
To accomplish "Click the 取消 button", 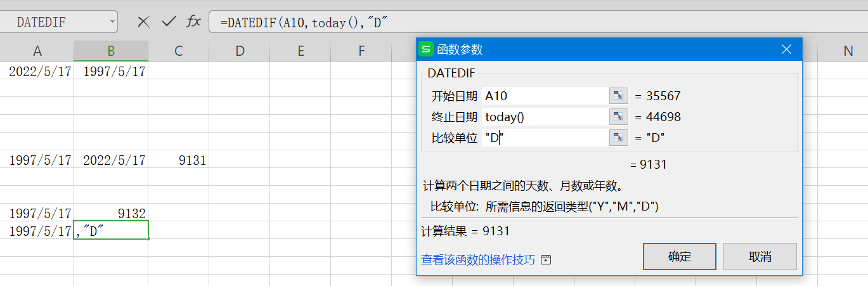I will (x=760, y=257).
